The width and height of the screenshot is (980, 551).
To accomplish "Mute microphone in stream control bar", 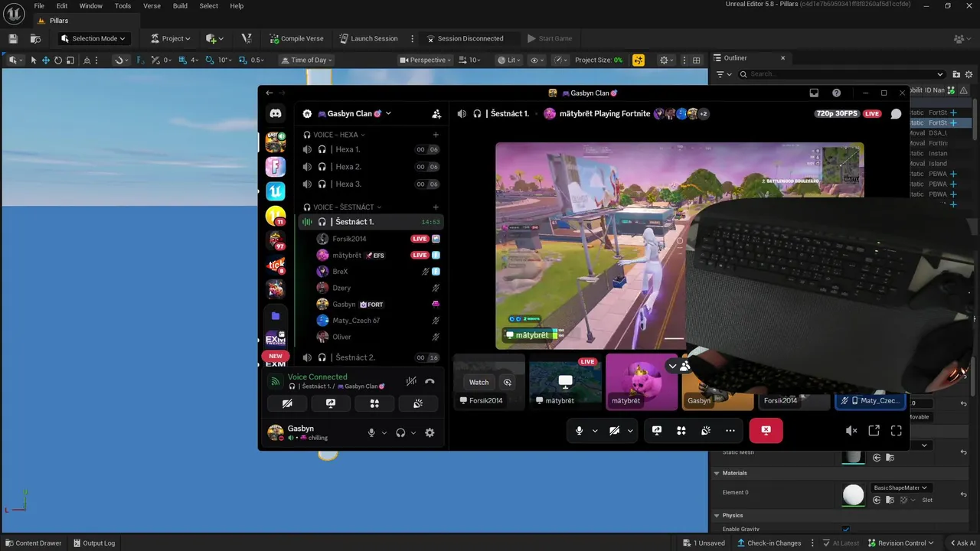I will tap(580, 431).
